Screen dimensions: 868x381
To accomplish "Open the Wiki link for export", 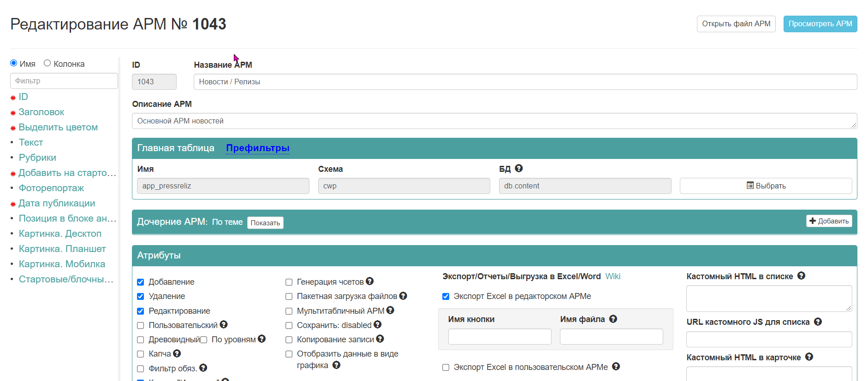I will click(612, 276).
